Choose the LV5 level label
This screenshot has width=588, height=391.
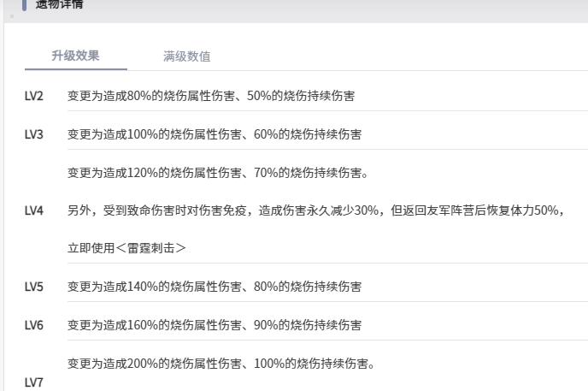34,287
